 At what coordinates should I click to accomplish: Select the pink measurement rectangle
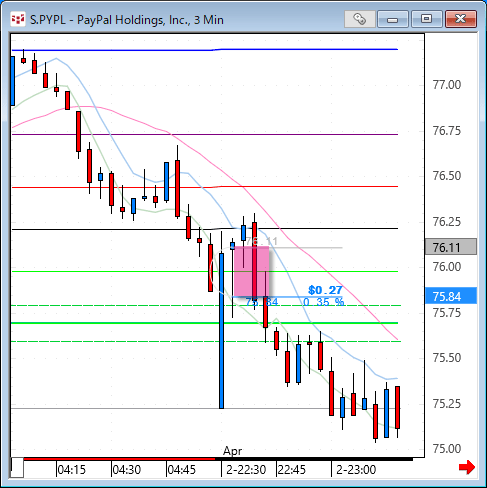click(x=251, y=271)
